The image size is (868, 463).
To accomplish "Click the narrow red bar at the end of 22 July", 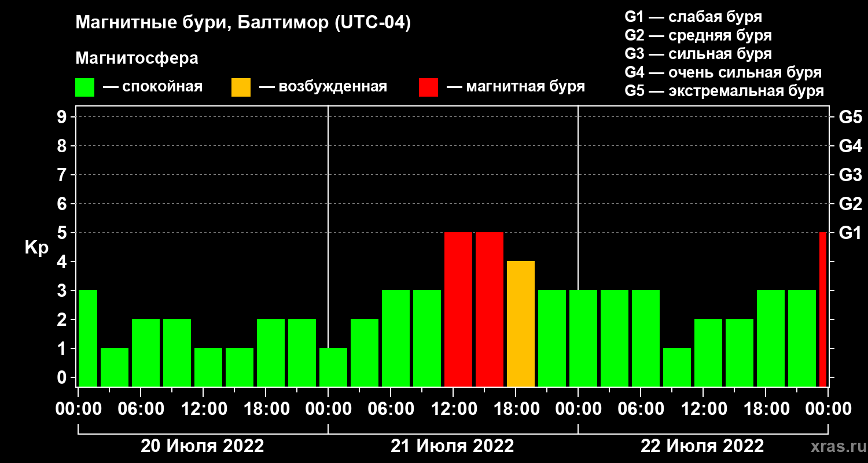I will 823,310.
